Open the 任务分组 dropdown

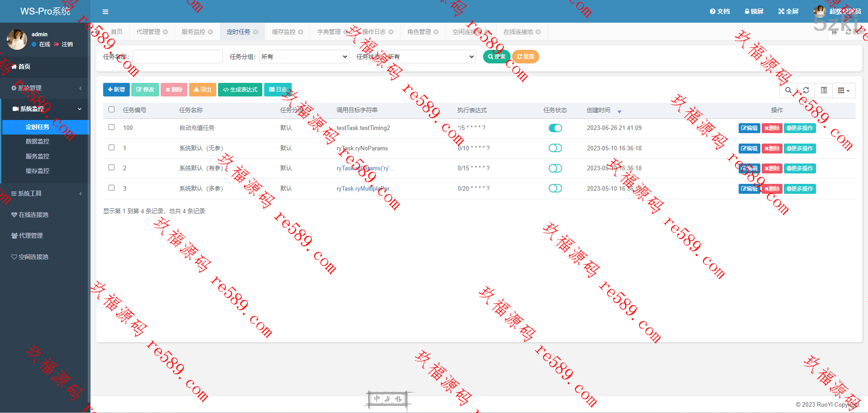304,57
